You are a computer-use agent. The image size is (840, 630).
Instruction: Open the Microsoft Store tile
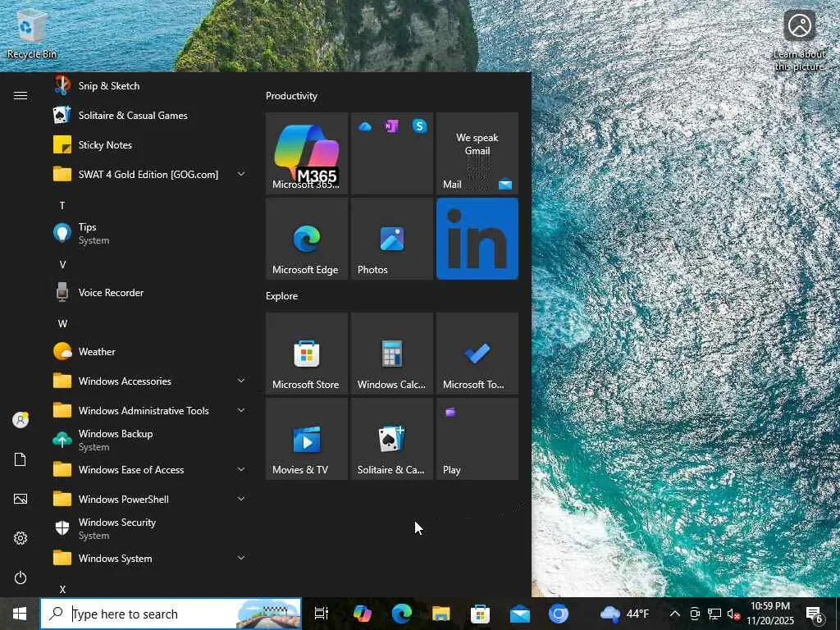click(307, 353)
